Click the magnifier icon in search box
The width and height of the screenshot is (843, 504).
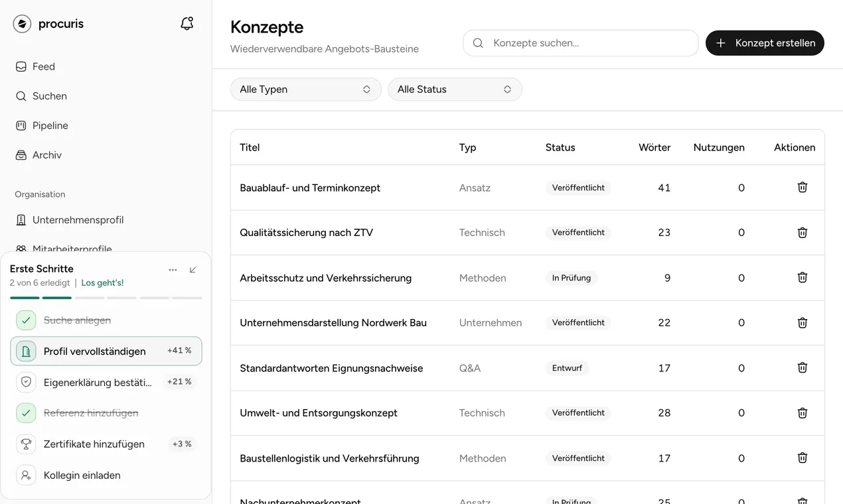point(478,43)
